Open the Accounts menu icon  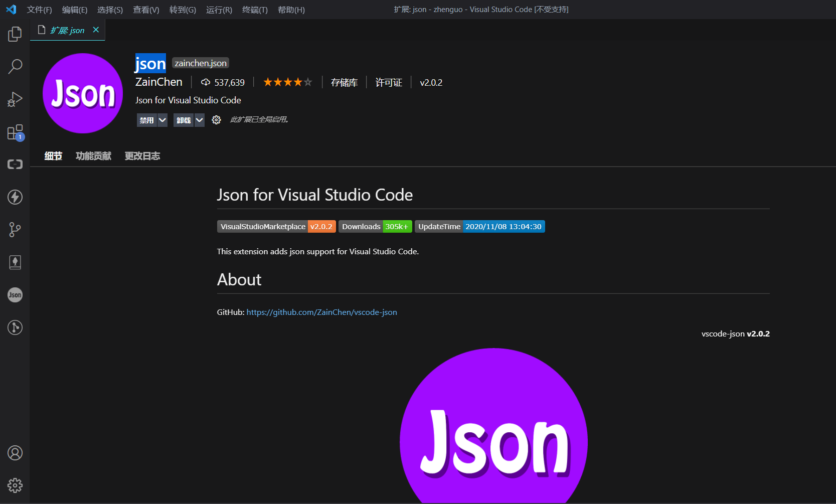(15, 453)
